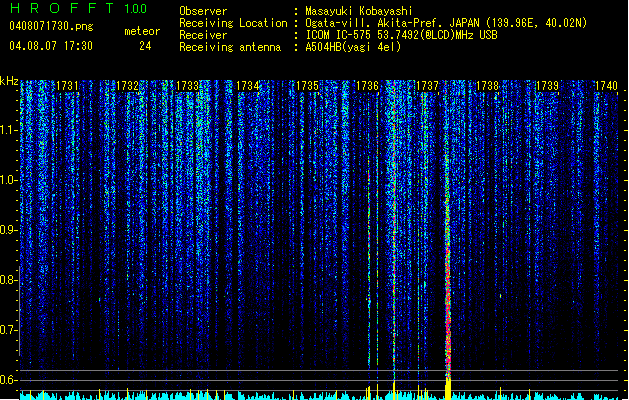Click the 1733 time marker
The width and height of the screenshot is (629, 400).
coord(187,86)
